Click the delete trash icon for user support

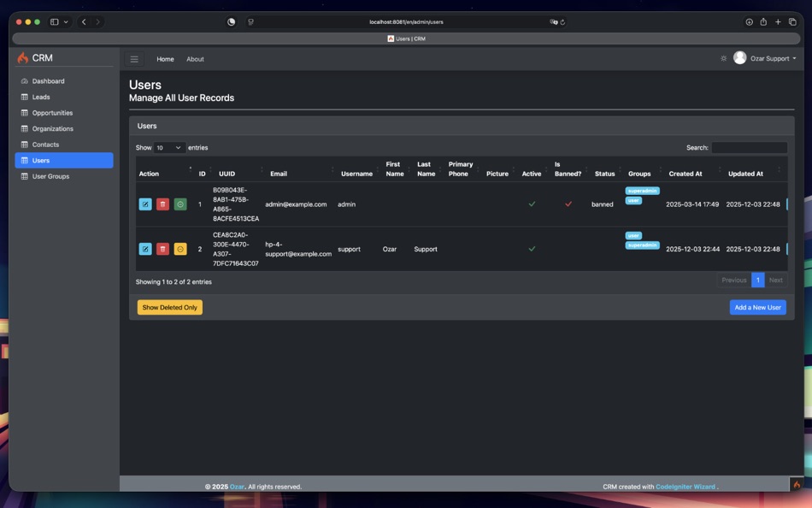(x=162, y=248)
